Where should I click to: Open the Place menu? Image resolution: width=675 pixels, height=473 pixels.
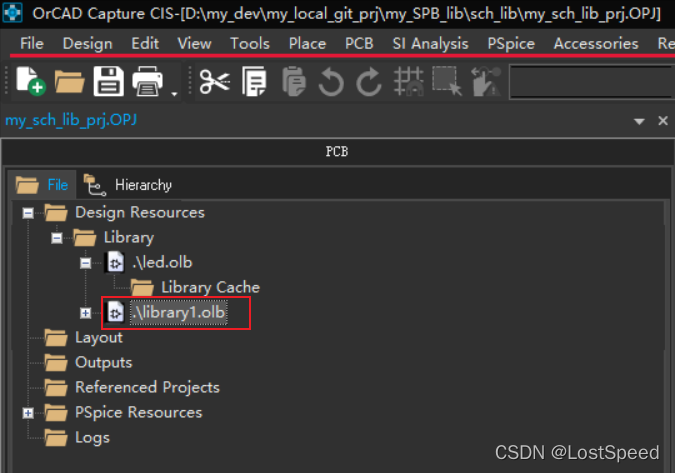pos(307,43)
